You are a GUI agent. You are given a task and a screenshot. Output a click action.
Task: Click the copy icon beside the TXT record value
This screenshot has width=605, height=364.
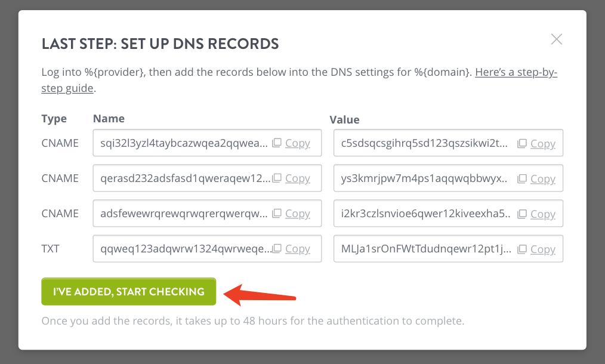point(522,249)
